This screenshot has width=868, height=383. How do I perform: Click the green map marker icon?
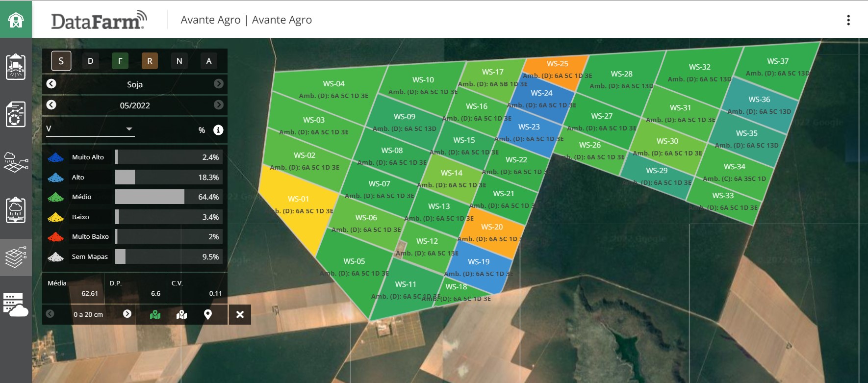pyautogui.click(x=155, y=314)
